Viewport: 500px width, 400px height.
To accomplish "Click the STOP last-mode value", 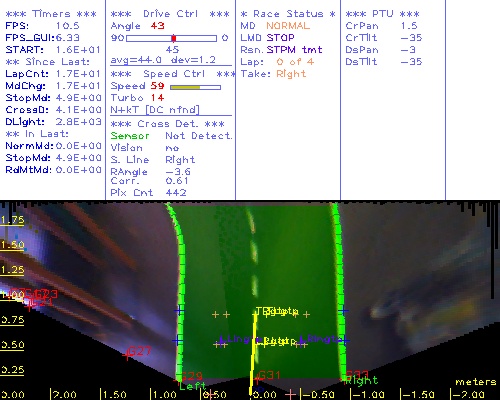I will pos(280,38).
